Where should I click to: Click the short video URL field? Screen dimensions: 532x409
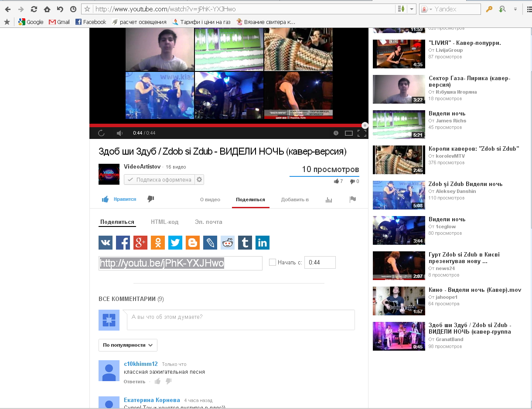(181, 263)
